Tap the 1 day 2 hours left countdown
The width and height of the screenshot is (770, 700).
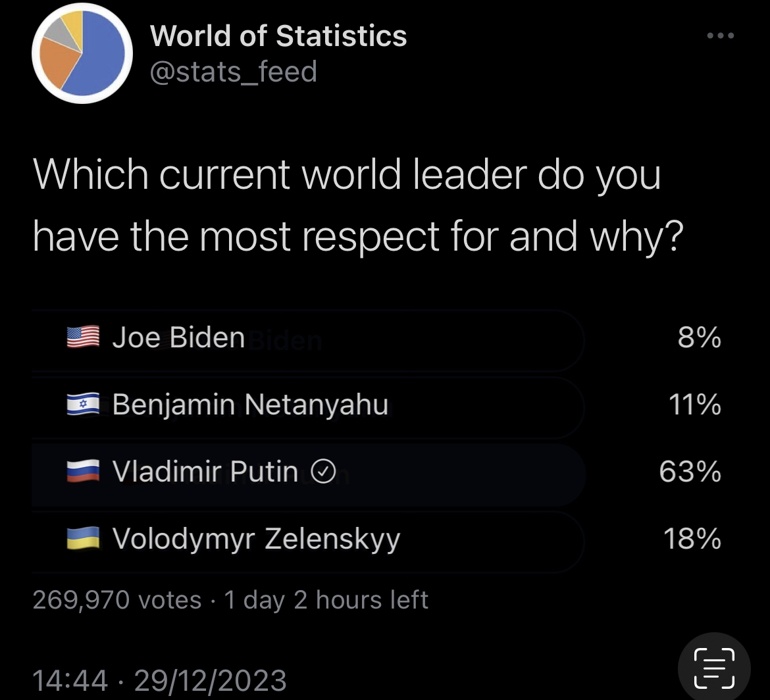[326, 599]
